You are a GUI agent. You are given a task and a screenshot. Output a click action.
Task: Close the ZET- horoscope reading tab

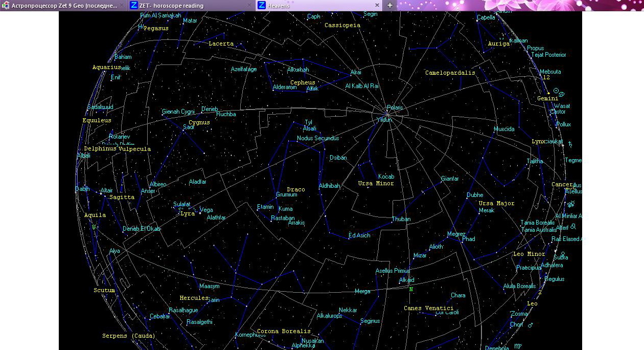click(x=249, y=5)
